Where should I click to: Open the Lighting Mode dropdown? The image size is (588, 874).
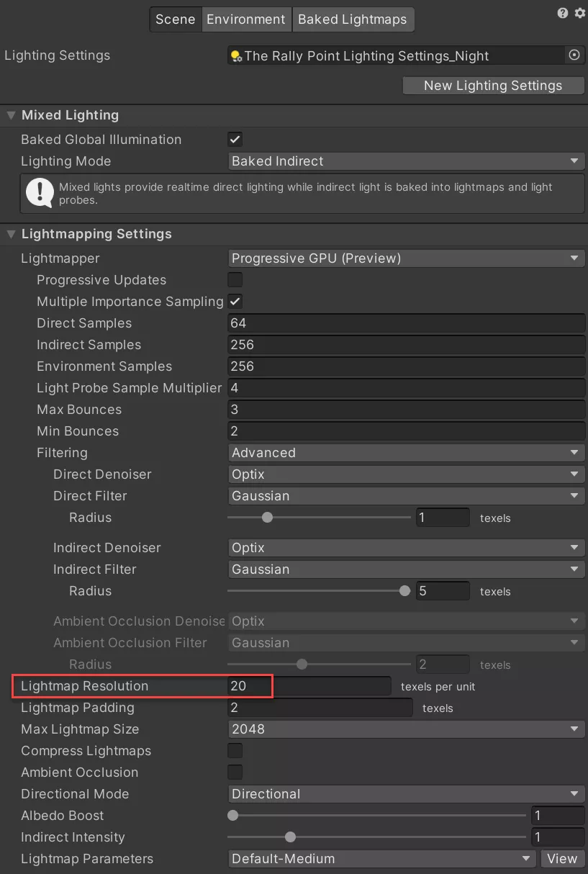point(406,161)
